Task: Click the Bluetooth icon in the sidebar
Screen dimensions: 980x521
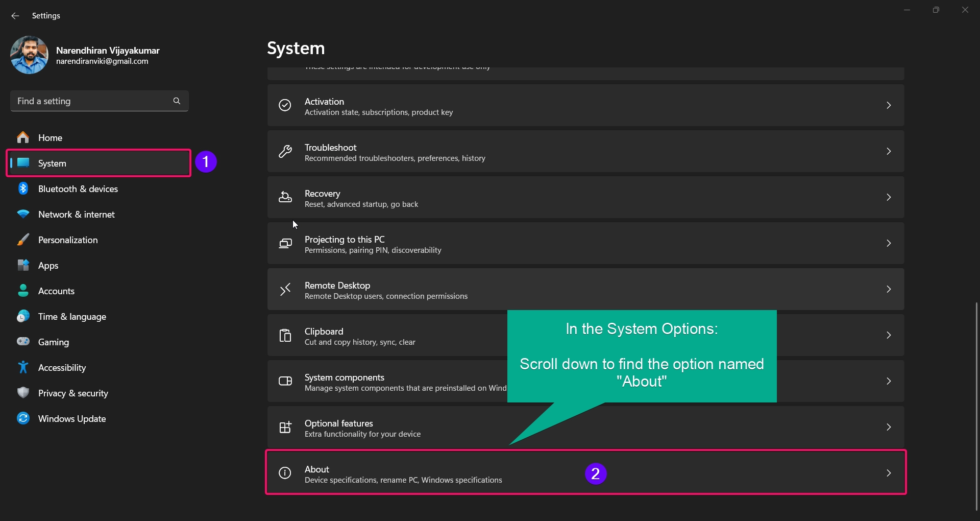Action: tap(23, 188)
